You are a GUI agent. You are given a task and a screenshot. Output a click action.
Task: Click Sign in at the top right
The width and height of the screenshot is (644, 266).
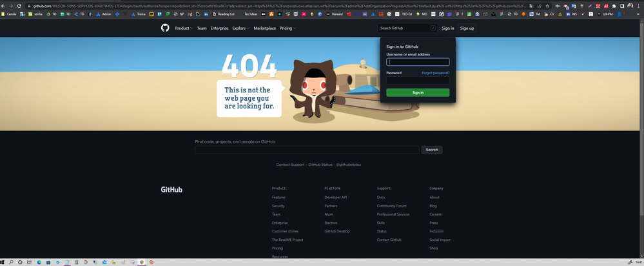[x=447, y=28]
